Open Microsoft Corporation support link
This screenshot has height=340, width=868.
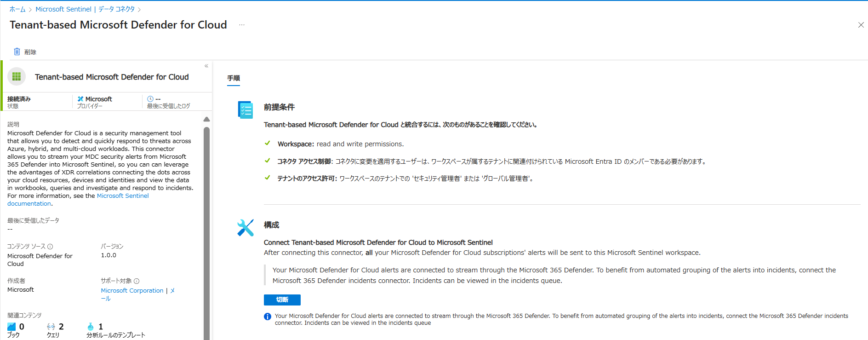(x=132, y=290)
